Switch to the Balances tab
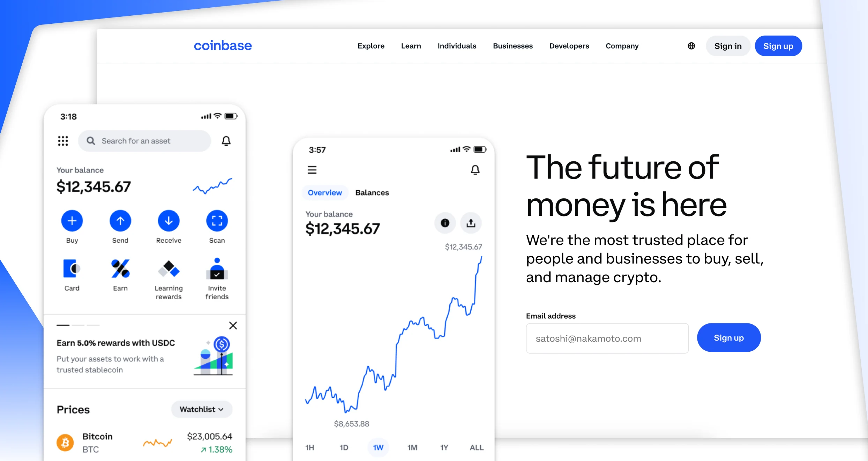 [x=372, y=192]
